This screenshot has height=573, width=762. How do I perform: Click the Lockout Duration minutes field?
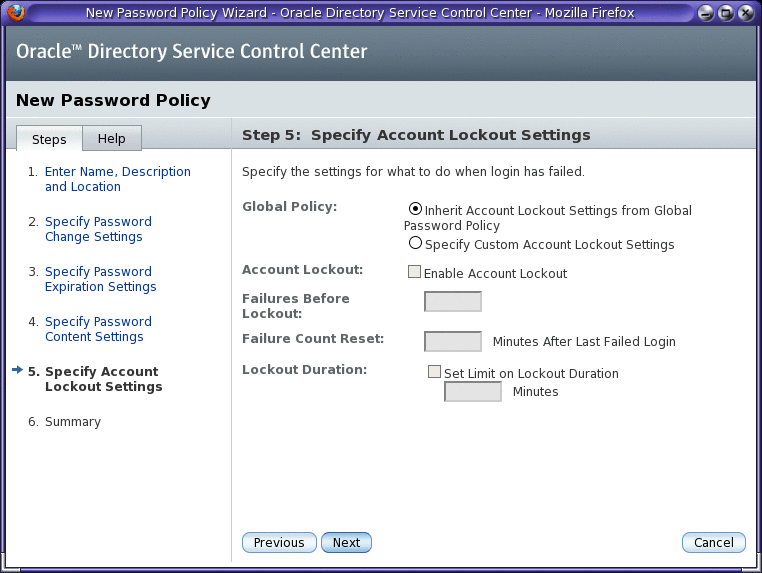tap(473, 391)
